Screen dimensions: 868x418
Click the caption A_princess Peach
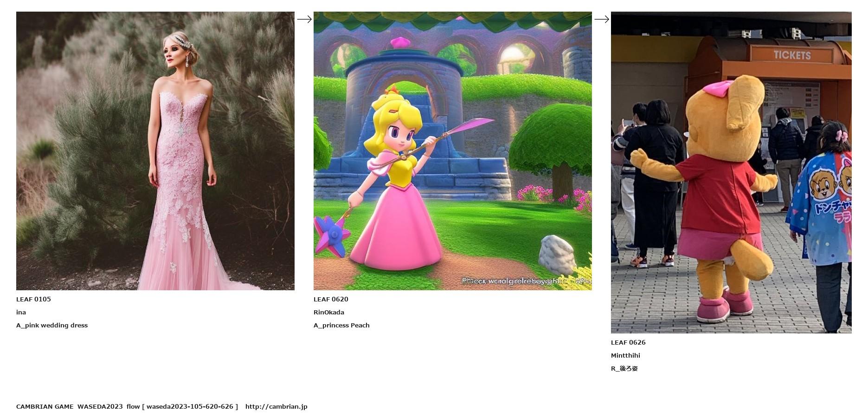[x=341, y=325]
